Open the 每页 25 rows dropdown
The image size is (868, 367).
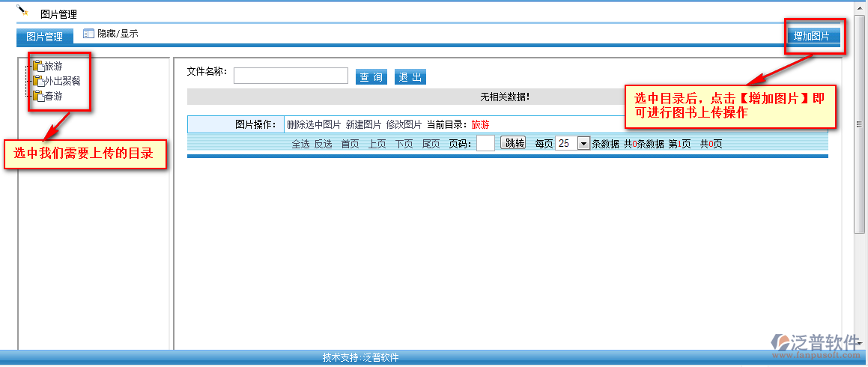click(x=583, y=144)
